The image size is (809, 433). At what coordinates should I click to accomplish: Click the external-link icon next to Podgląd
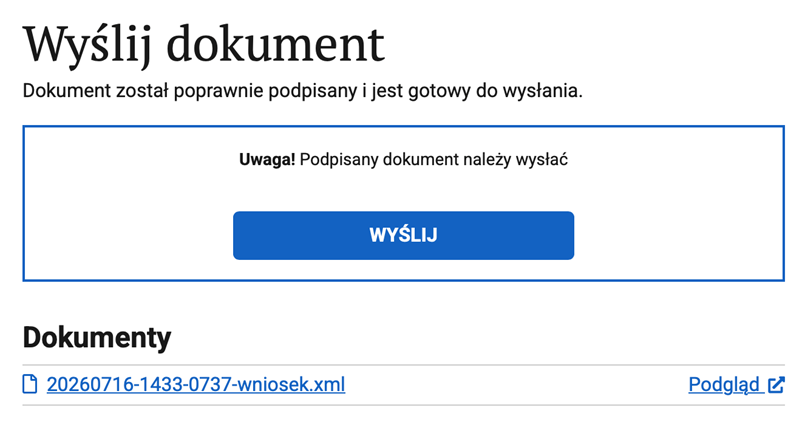[x=776, y=385]
